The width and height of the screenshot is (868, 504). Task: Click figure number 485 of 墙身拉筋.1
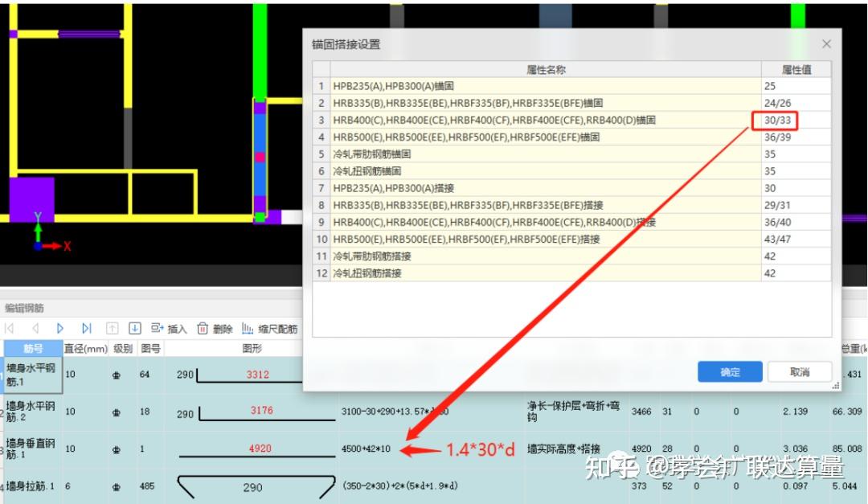[147, 486]
